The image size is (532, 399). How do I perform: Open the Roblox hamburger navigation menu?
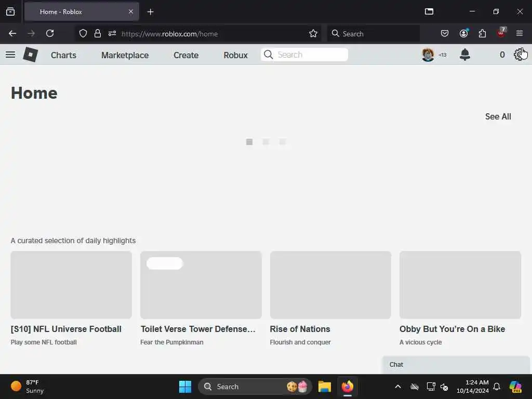[10, 55]
